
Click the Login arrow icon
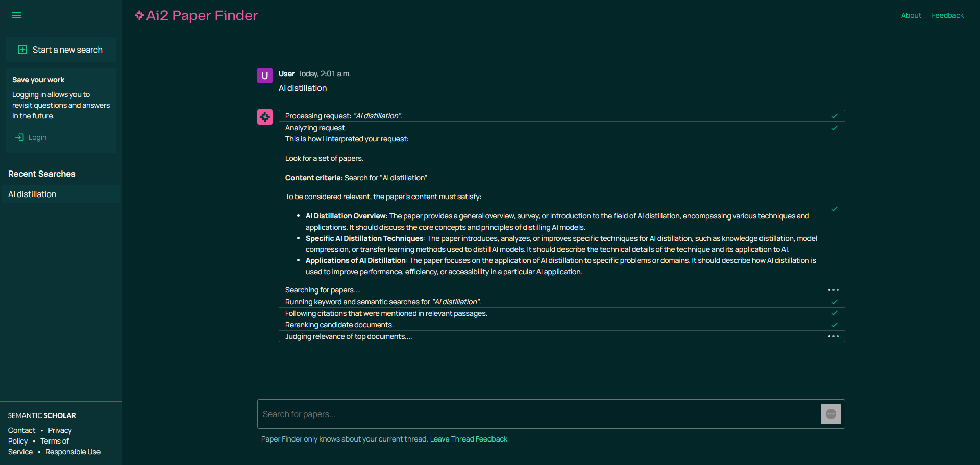tap(19, 137)
